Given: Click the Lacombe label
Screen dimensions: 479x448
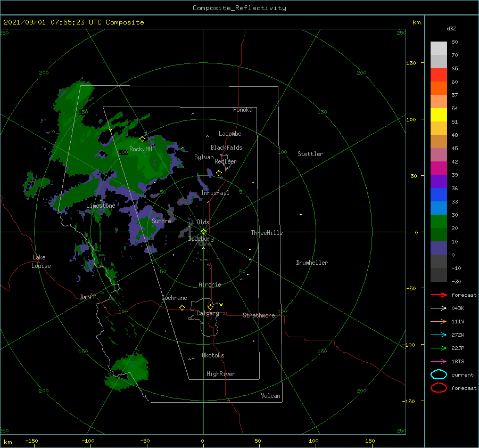Looking at the screenshot, I should 230,134.
